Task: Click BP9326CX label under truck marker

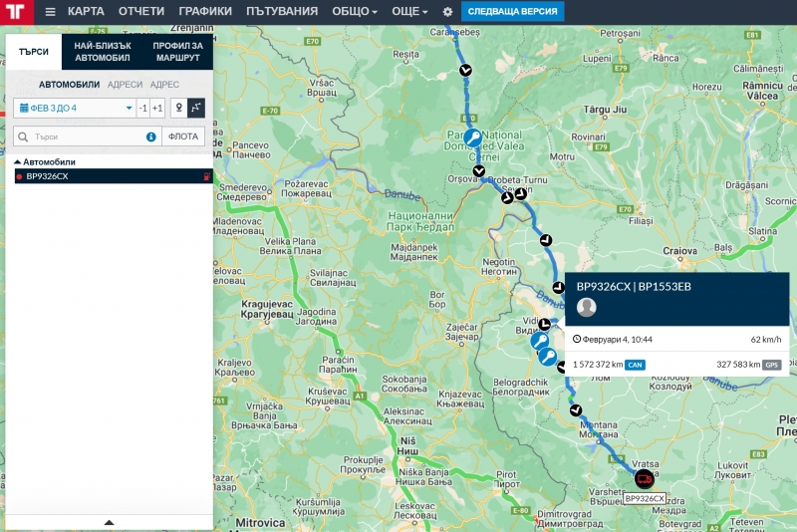Action: tap(645, 499)
